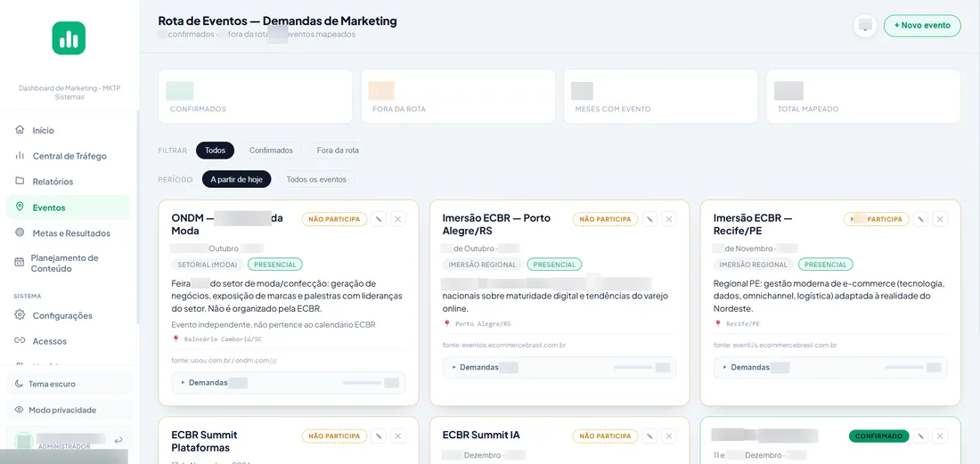Delete the ECBR Summit IA event
The height and width of the screenshot is (464, 980).
669,436
